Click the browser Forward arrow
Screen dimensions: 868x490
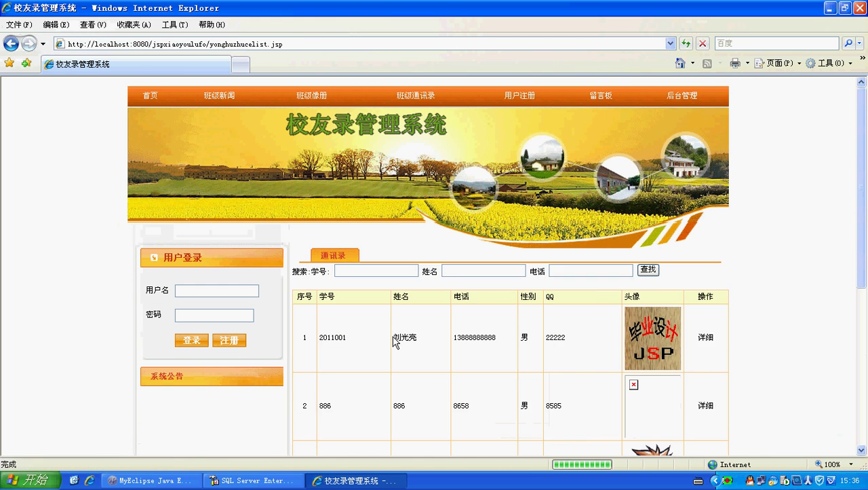click(28, 43)
